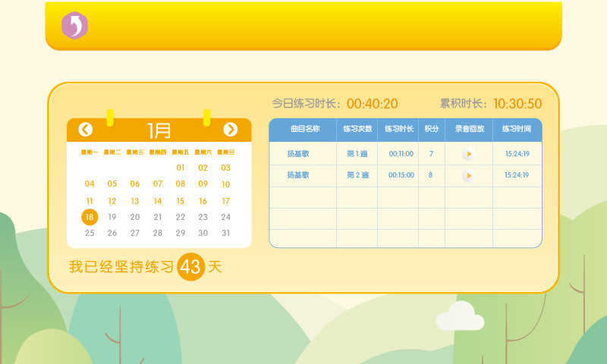This screenshot has width=607, height=364.
Task: Click the 积分 column header
Action: (x=431, y=130)
